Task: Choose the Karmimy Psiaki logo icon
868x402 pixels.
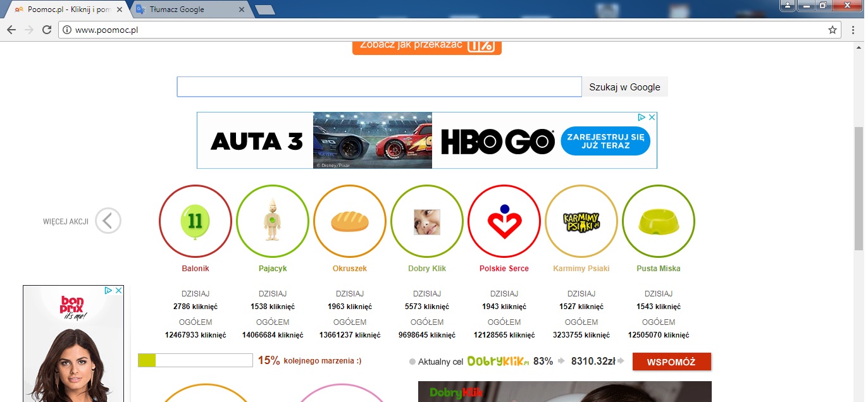Action: [x=581, y=221]
